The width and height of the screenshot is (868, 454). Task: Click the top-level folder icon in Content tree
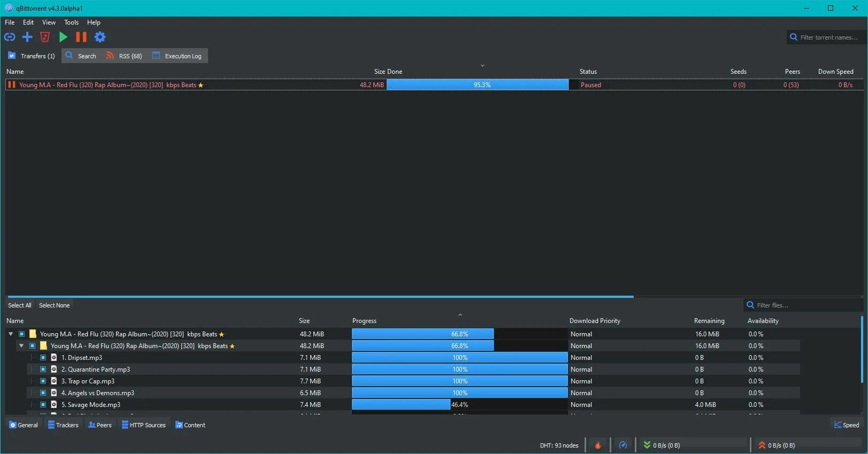point(33,334)
